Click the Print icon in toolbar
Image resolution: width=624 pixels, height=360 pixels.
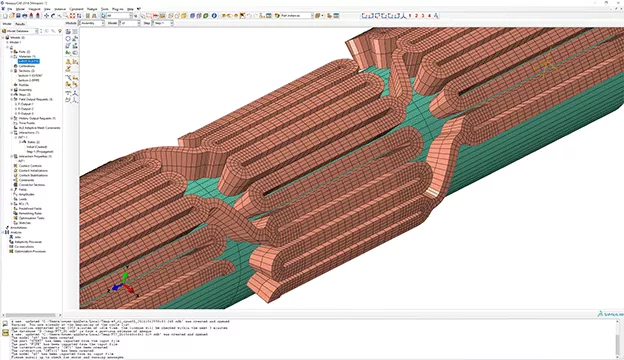click(x=25, y=16)
